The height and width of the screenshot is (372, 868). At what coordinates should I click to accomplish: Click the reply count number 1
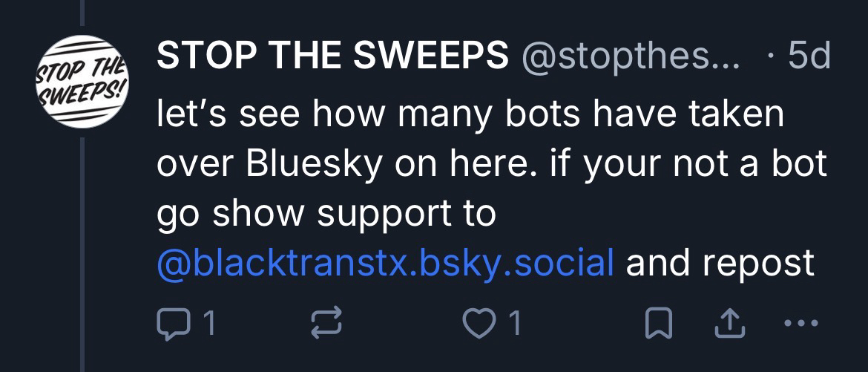pyautogui.click(x=208, y=322)
